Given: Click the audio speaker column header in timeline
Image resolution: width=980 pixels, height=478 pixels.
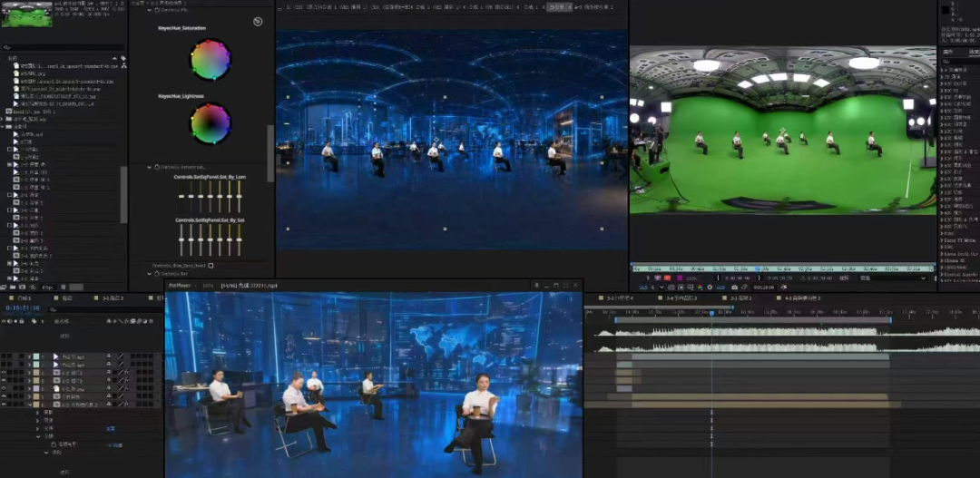Looking at the screenshot, I should pyautogui.click(x=9, y=321).
